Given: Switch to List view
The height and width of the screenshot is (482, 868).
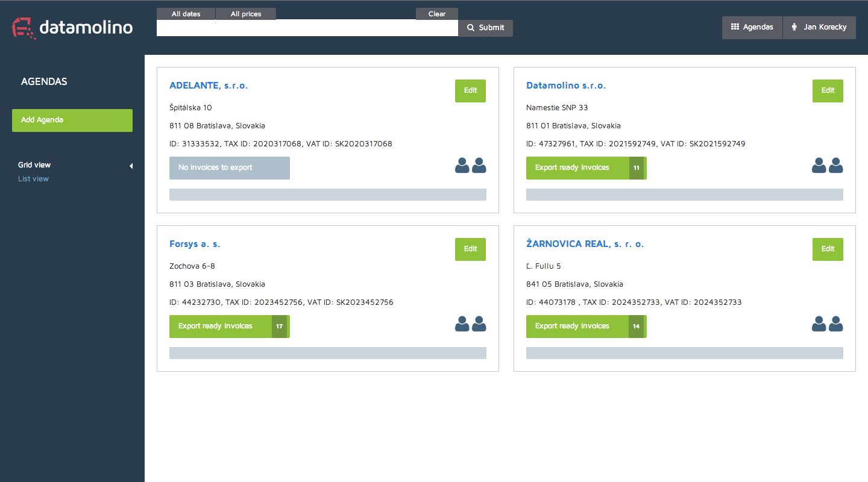Looking at the screenshot, I should 33,179.
